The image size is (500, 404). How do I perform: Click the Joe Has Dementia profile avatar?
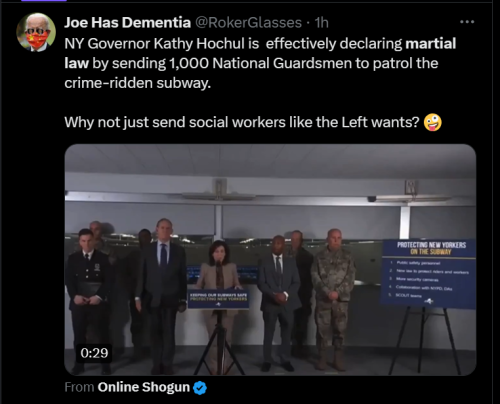(x=36, y=32)
